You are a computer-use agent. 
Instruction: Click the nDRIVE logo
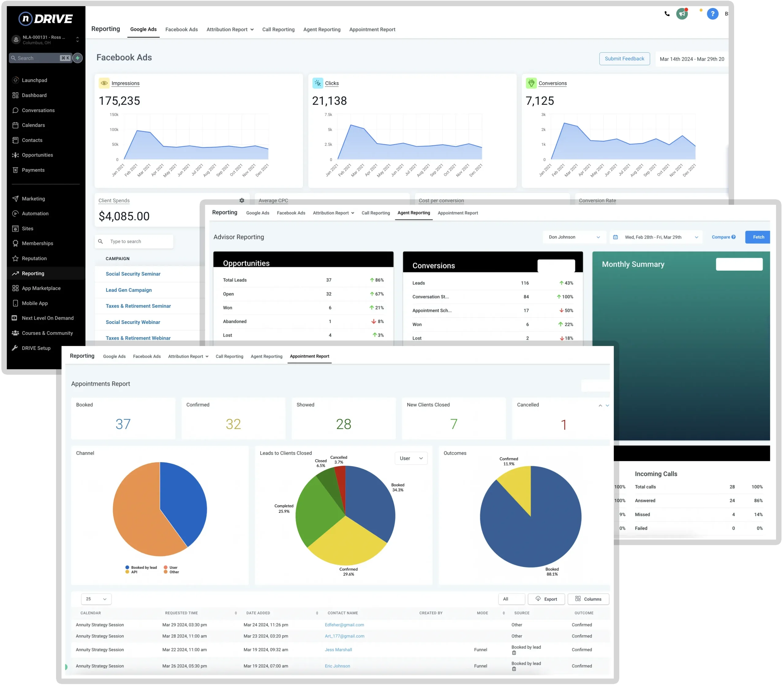pos(46,18)
